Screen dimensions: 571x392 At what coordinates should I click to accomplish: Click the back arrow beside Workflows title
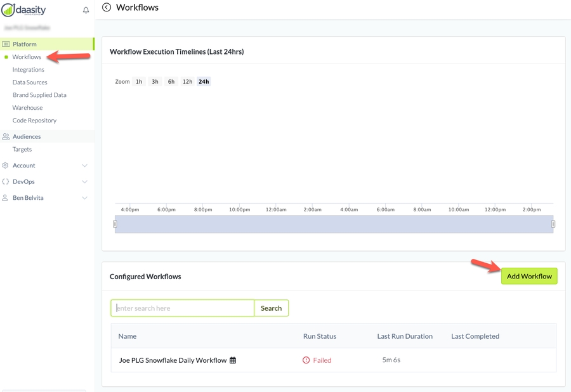(x=107, y=8)
